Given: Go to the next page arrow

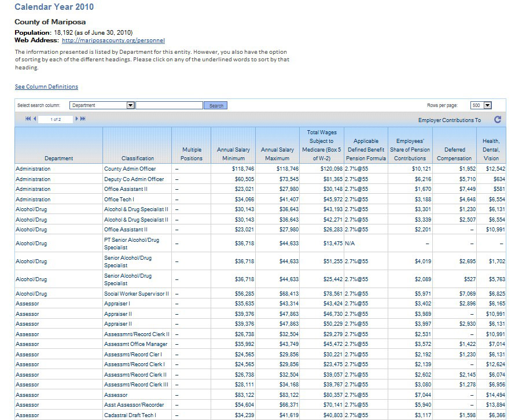Looking at the screenshot, I should [77, 119].
